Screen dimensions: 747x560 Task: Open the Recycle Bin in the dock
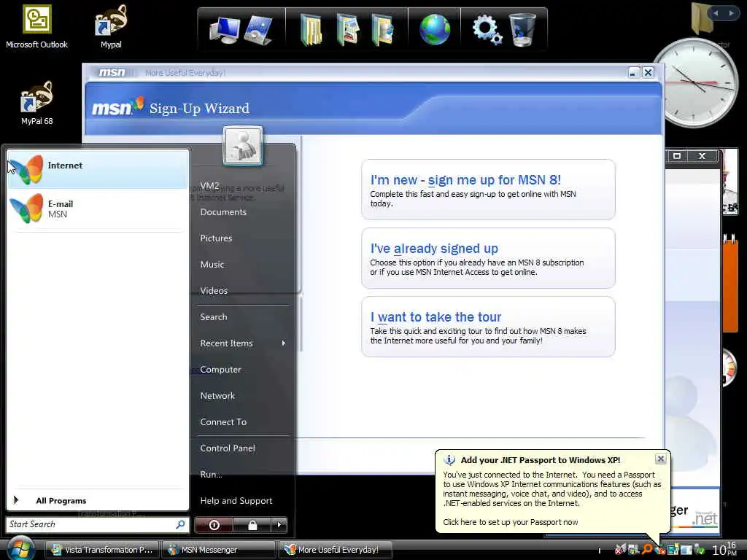click(522, 29)
